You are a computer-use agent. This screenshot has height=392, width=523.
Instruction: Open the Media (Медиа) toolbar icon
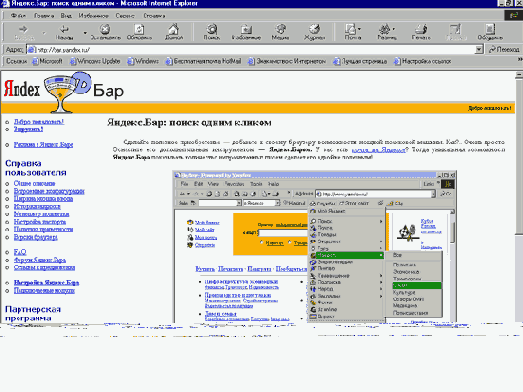point(280,32)
